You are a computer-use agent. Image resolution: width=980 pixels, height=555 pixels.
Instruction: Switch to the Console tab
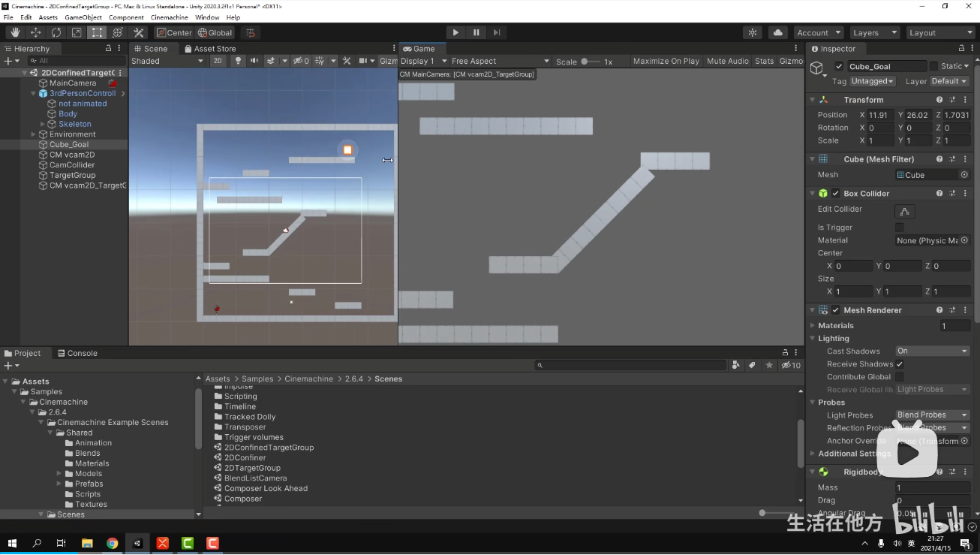coord(77,353)
